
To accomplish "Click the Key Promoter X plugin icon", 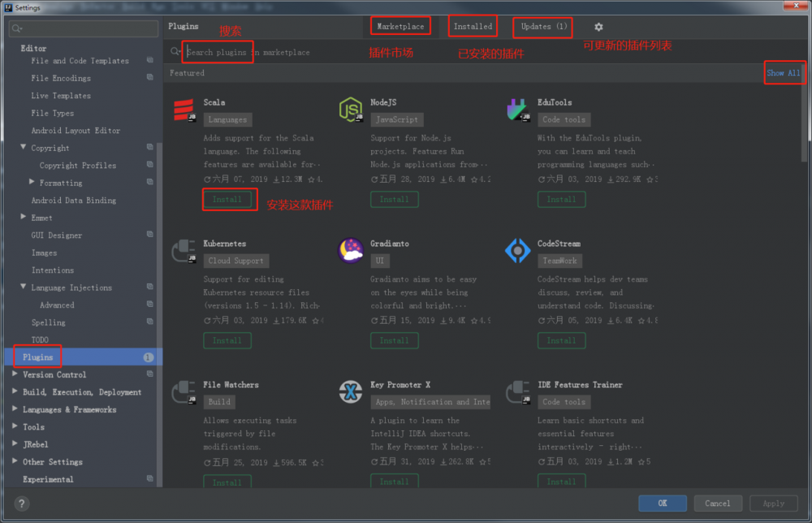I will (x=351, y=391).
